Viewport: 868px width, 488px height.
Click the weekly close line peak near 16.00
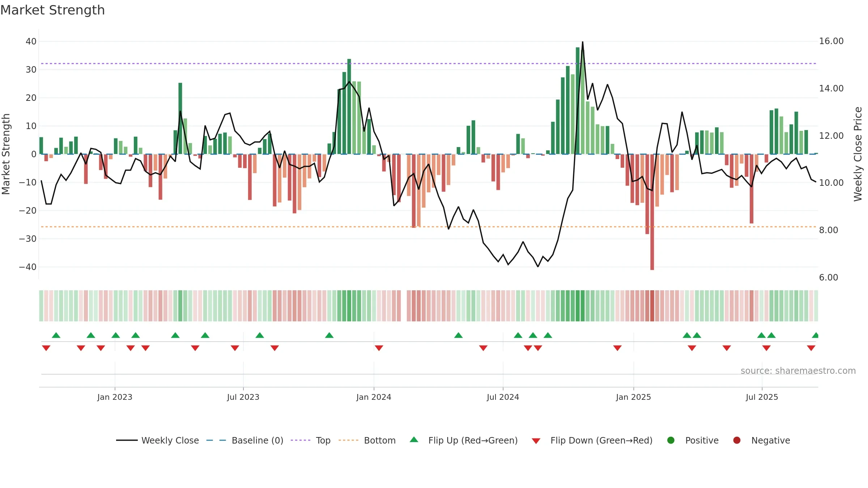[582, 42]
